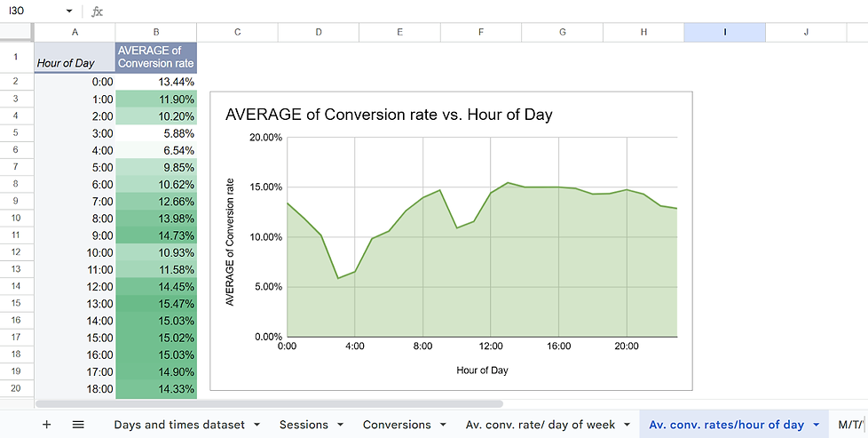Screen dimensions: 868x438
Task: Select the 0:00 hour cell
Action: click(75, 82)
